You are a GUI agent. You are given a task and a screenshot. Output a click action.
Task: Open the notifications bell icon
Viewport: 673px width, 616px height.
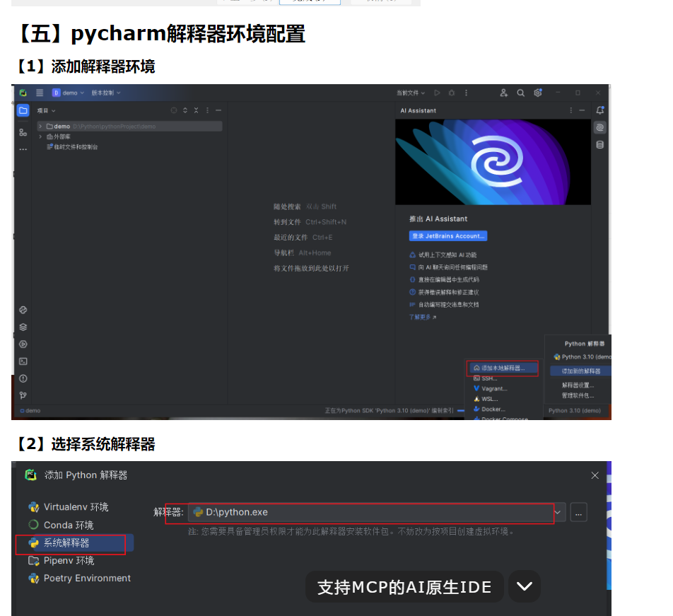600,110
